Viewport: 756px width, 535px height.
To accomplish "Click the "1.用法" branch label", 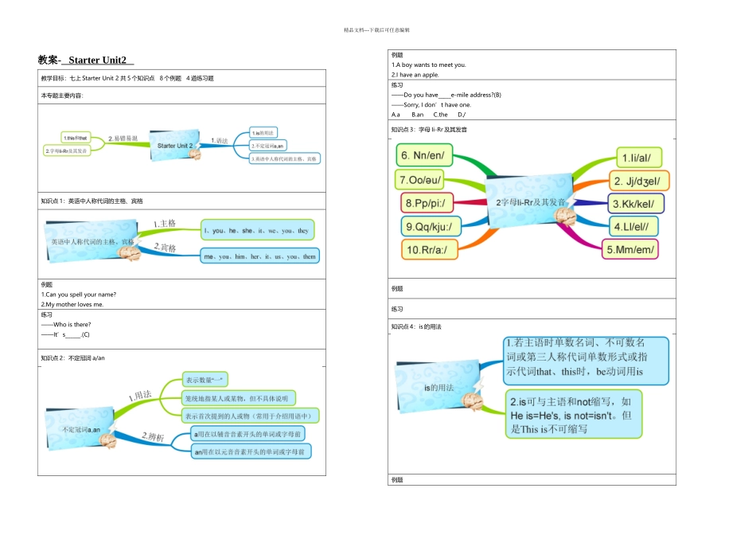I will [x=140, y=396].
